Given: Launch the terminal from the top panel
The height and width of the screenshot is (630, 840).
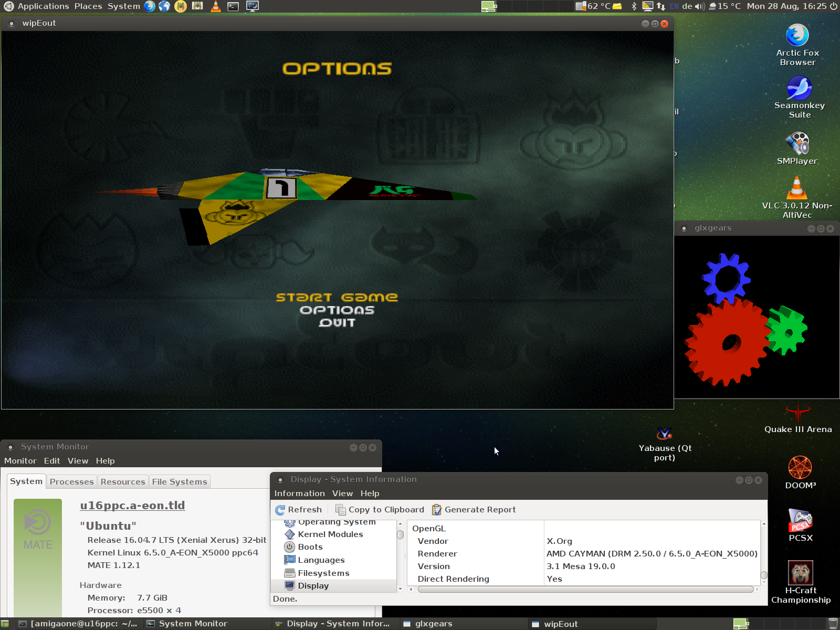Looking at the screenshot, I should click(233, 6).
